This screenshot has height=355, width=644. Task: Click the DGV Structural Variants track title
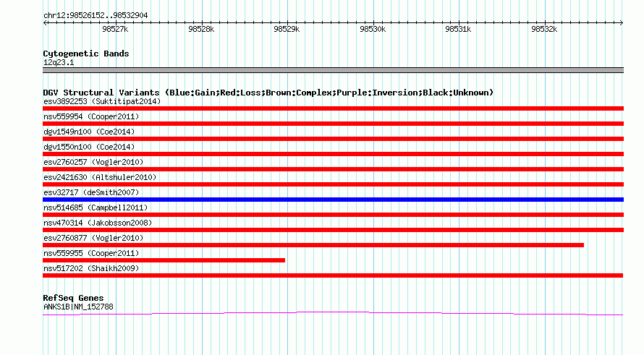tap(268, 93)
